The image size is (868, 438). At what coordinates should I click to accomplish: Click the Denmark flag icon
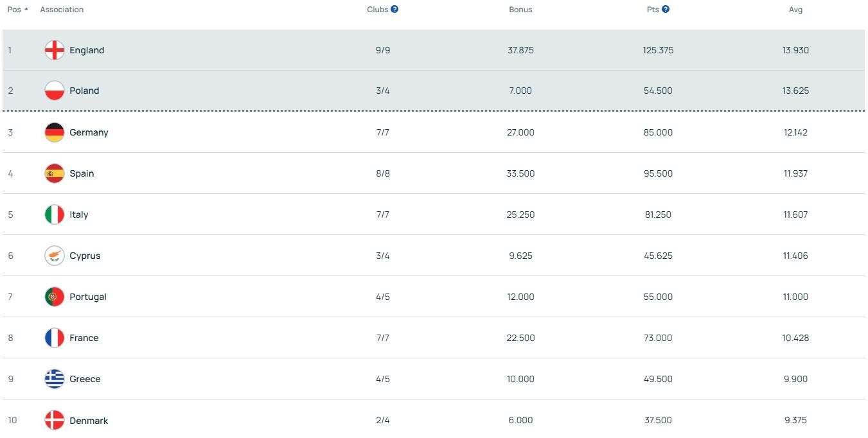click(55, 421)
